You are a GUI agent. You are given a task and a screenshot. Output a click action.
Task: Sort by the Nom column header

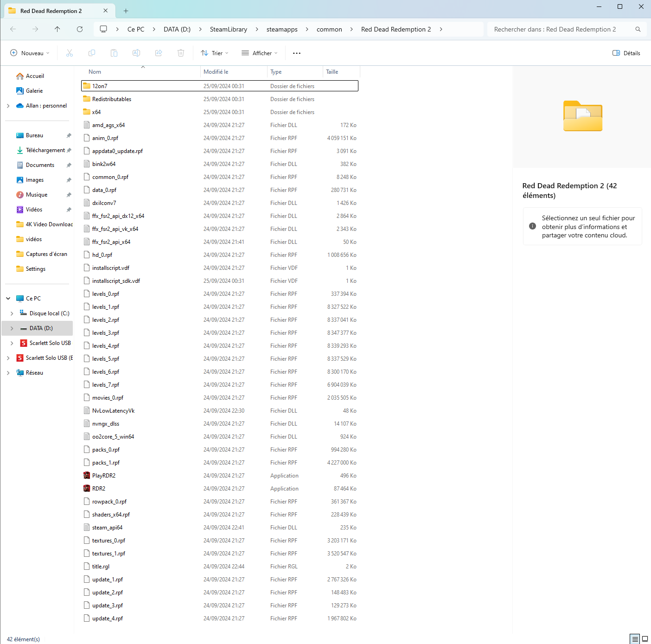tap(142, 72)
